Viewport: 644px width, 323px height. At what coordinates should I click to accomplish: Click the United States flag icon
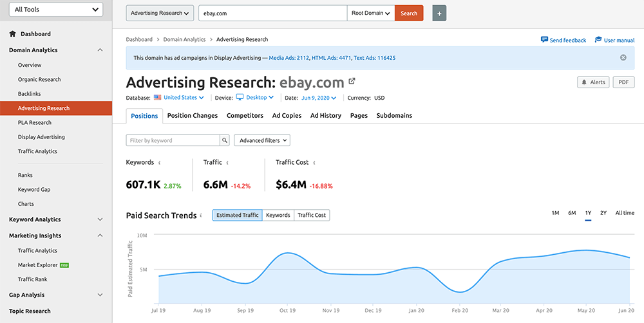click(157, 98)
